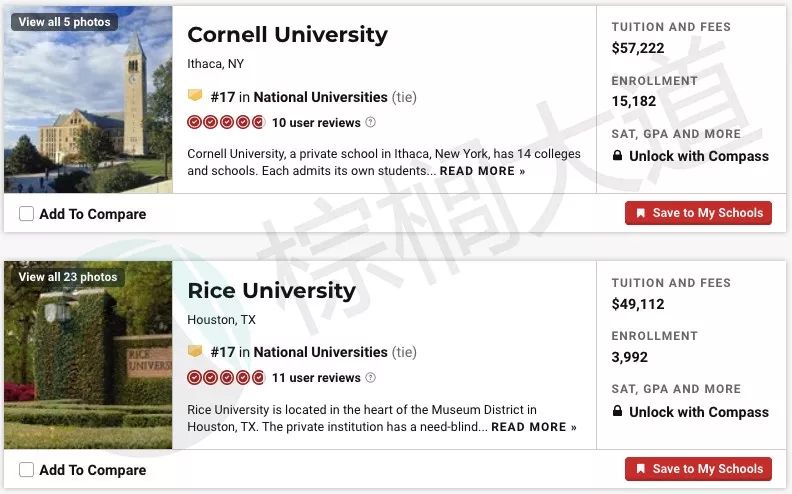The width and height of the screenshot is (792, 494).
Task: Click the help icon beside 11 user reviews
Action: [x=370, y=377]
